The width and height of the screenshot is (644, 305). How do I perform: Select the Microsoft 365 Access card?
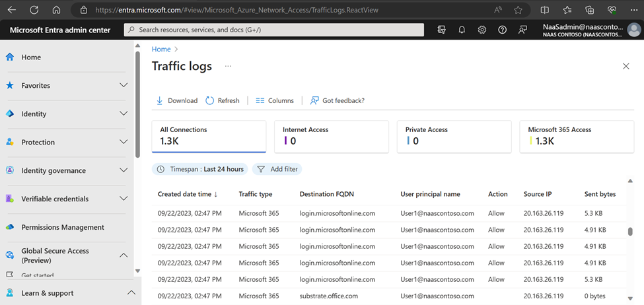[x=577, y=137]
